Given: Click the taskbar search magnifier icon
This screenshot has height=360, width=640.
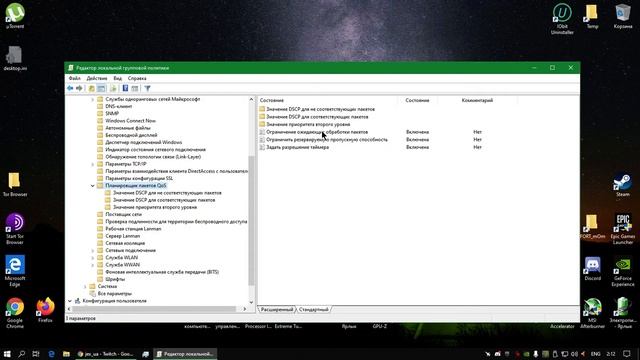Looking at the screenshot, I should pyautogui.click(x=21, y=354).
